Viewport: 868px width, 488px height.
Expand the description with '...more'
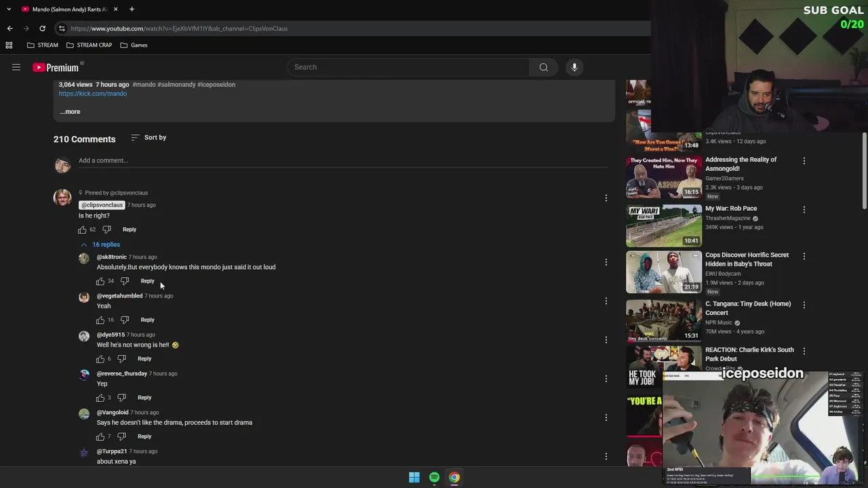70,112
